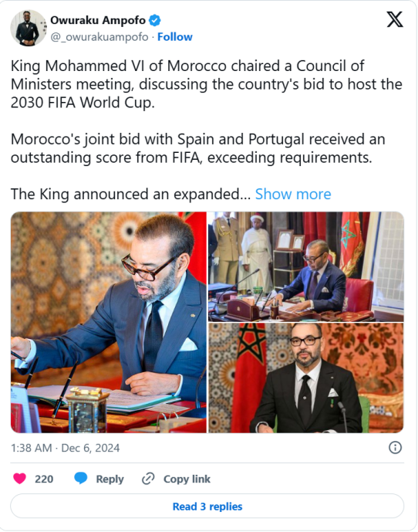Open the large left photo of king signing
Screen dimensions: 418x532
pos(109,322)
